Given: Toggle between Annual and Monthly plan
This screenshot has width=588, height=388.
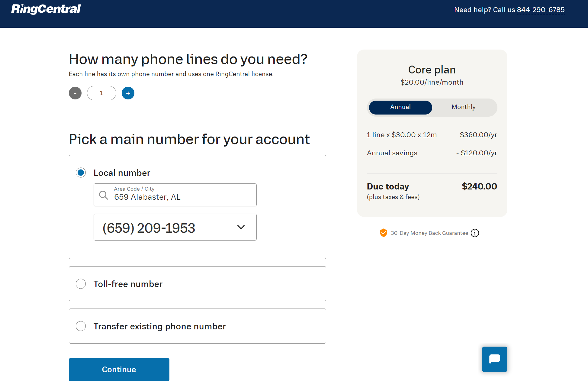Looking at the screenshot, I should pos(463,107).
